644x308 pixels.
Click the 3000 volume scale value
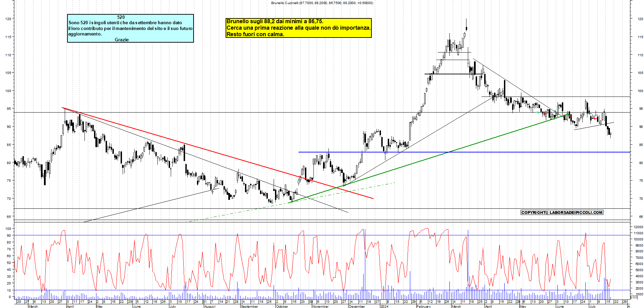[x=639, y=282]
